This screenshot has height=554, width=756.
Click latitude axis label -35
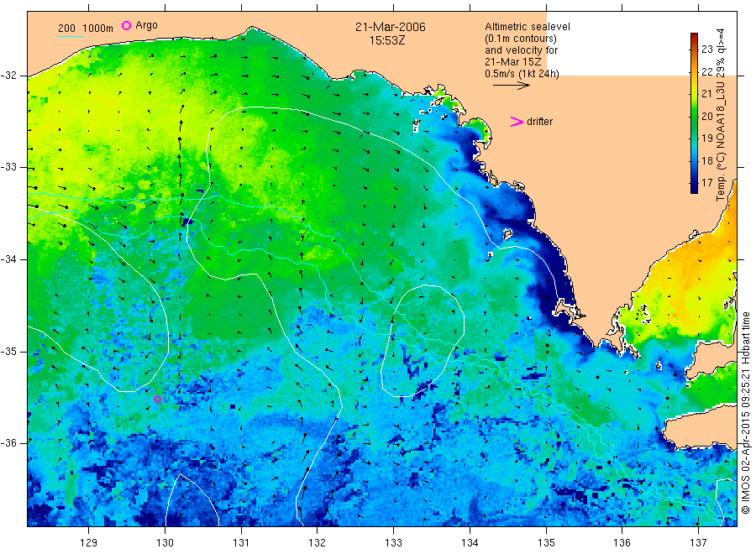click(x=8, y=352)
